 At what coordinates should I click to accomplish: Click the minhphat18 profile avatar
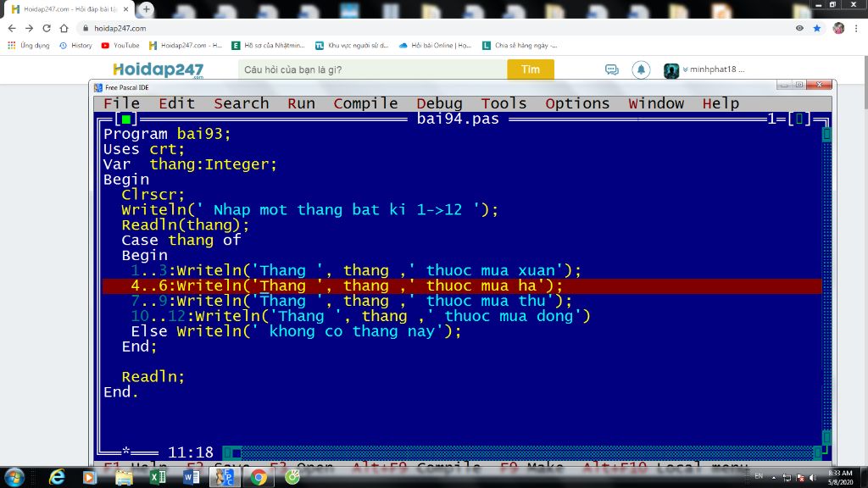click(x=671, y=70)
